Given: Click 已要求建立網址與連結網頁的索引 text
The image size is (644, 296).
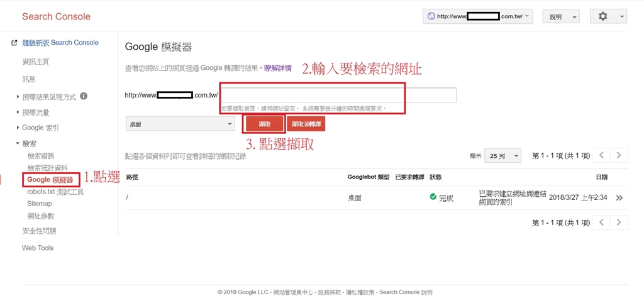Looking at the screenshot, I should pos(513,197).
